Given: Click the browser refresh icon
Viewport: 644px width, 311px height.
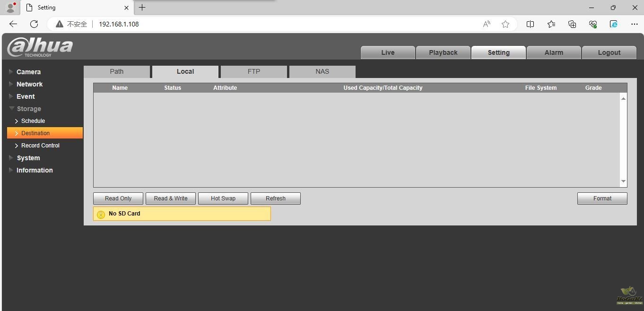Looking at the screenshot, I should [34, 24].
